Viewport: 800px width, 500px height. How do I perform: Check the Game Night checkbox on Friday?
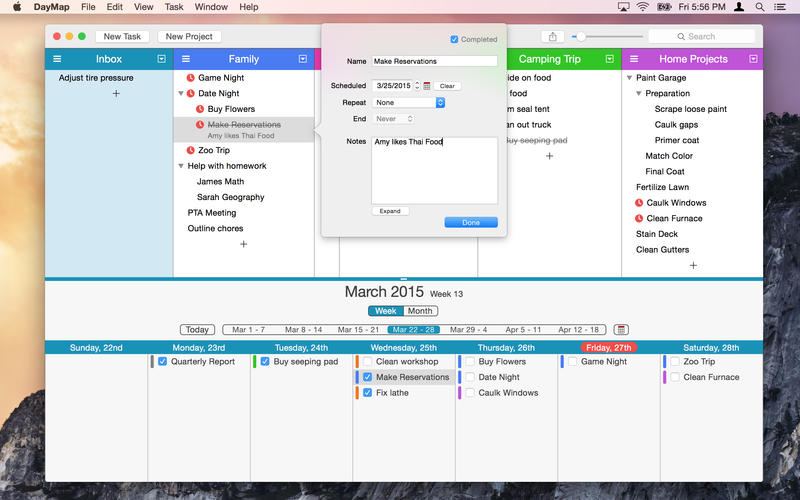(x=572, y=361)
